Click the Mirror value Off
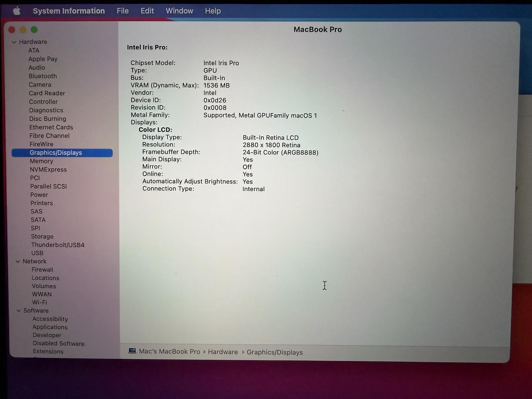The width and height of the screenshot is (532, 399). tap(247, 167)
